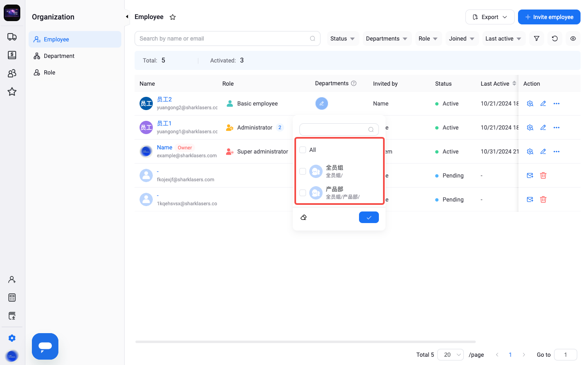
Task: Open the people group sidebar icon
Action: pos(12,73)
